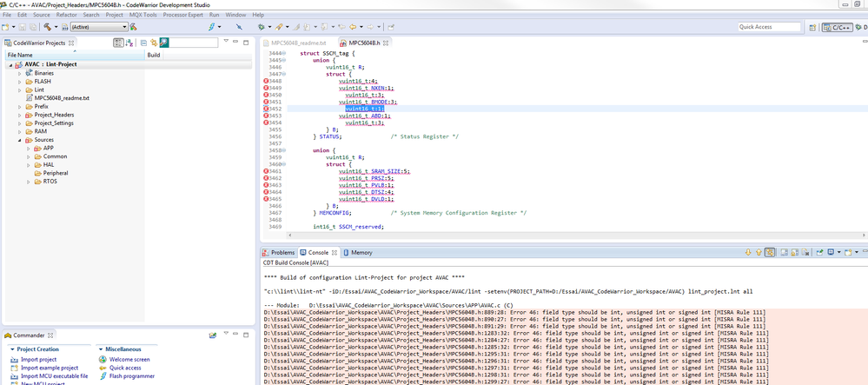Open the (Active) build configuration dropdown
The width and height of the screenshot is (868, 385).
click(97, 27)
